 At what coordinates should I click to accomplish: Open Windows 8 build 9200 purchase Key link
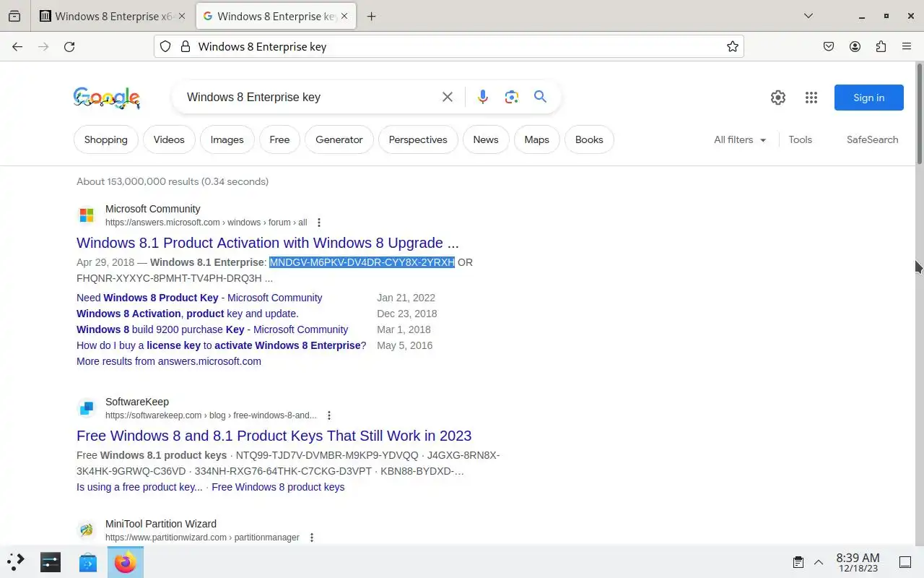tap(212, 329)
